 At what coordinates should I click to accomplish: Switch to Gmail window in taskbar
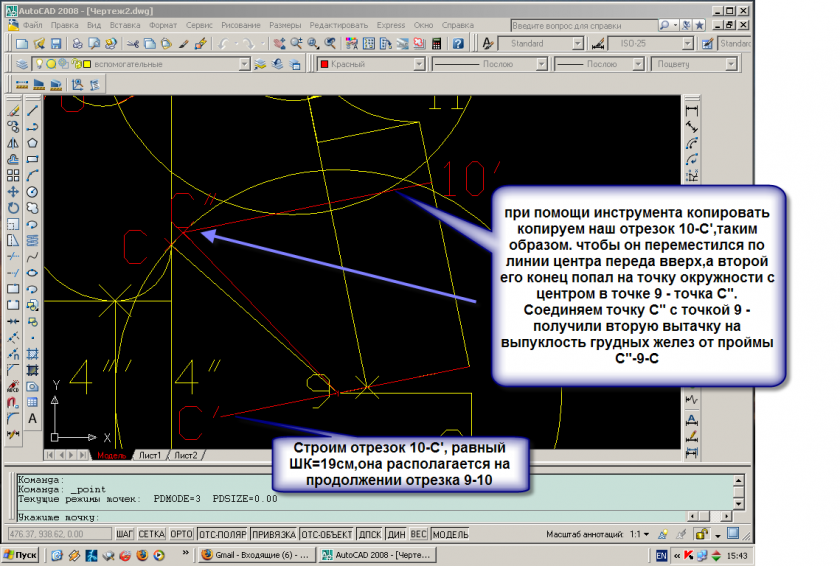(x=258, y=555)
